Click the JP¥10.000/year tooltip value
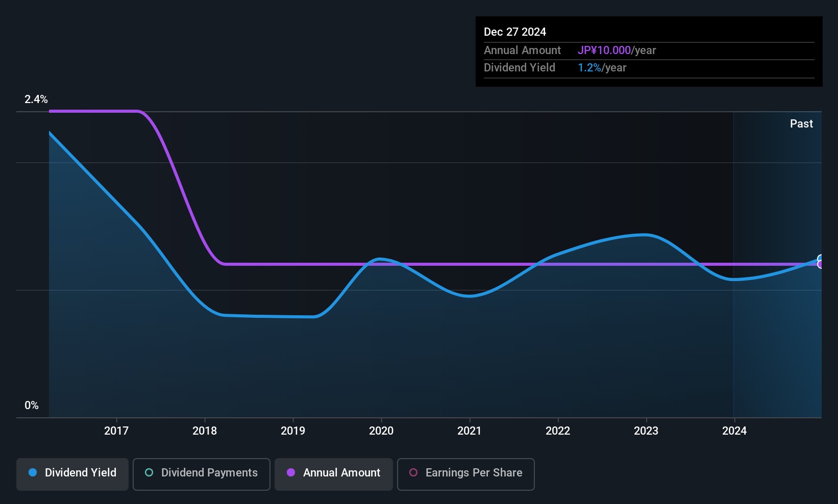This screenshot has width=838, height=504. pyautogui.click(x=617, y=50)
